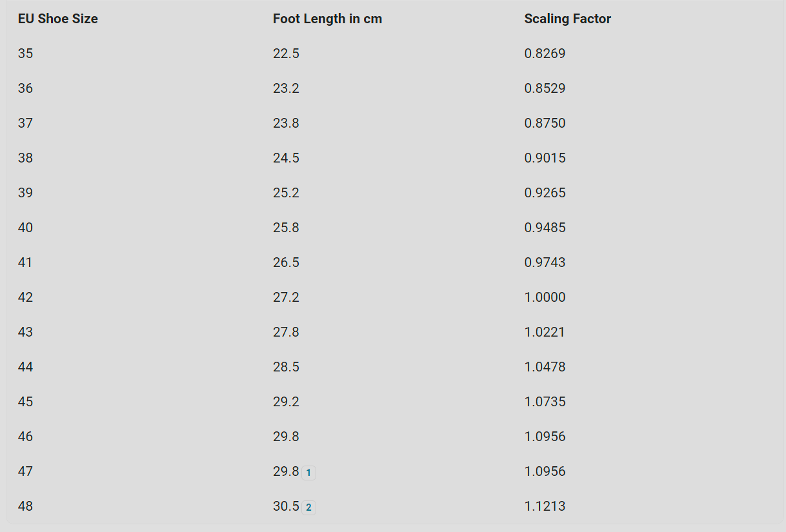Click the Foot Length in cm header
Viewport: 786px width, 532px height.
point(327,19)
